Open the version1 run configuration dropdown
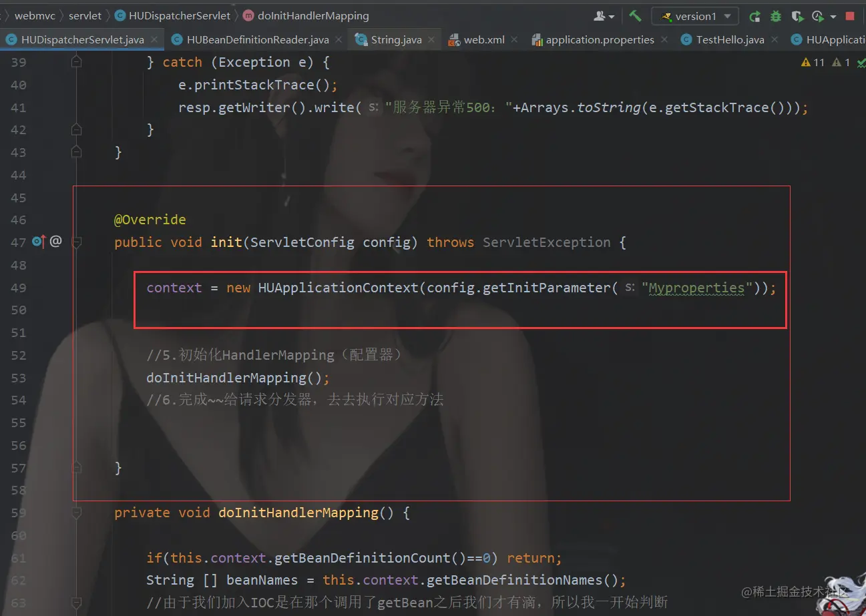866x616 pixels. [695, 16]
